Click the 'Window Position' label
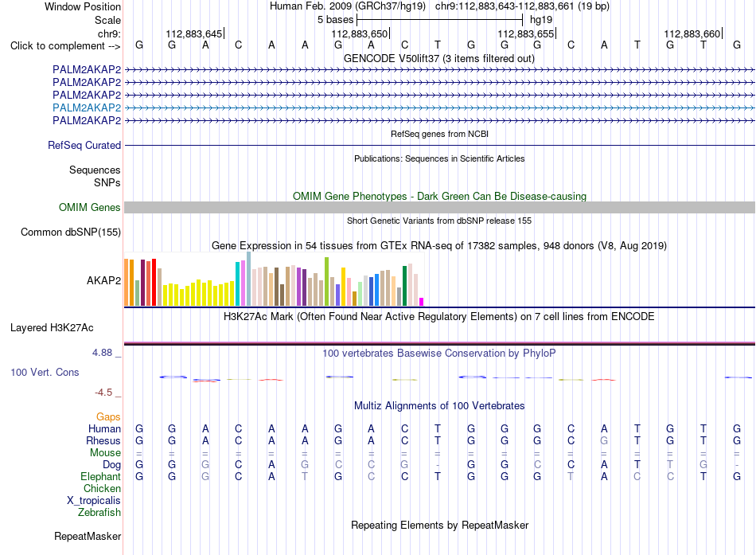Screen dimensions: 756x555 [x=83, y=6]
